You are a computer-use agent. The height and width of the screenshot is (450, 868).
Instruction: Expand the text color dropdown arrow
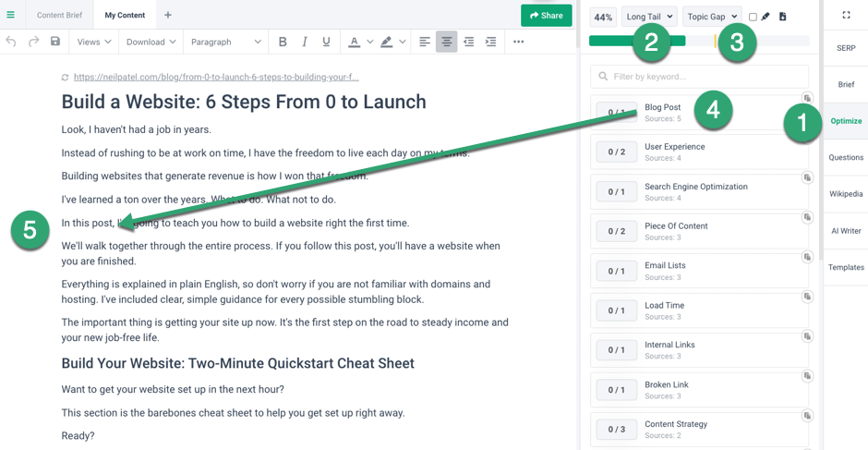tap(370, 42)
